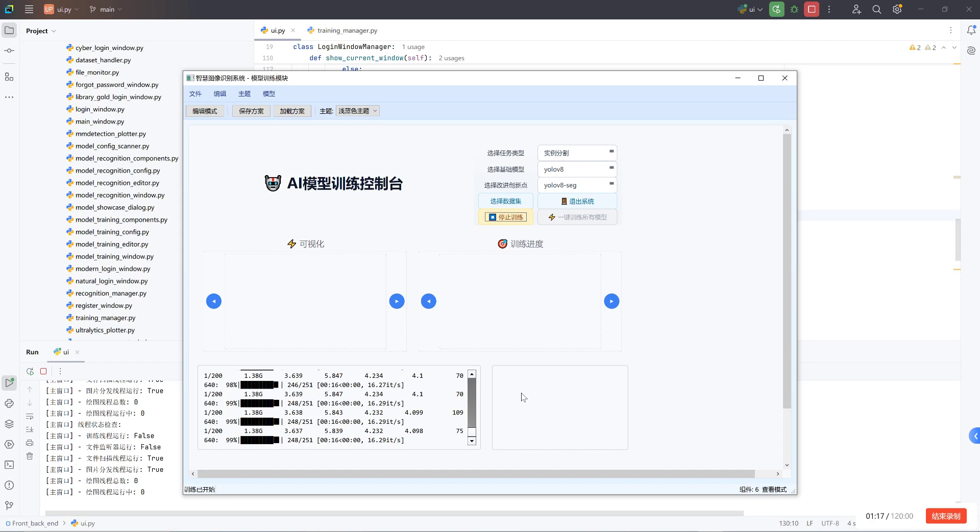Screen dimensions: 980x532
Task: Open the 选择基础模型 dropdown (yolov8)
Action: [x=577, y=169]
